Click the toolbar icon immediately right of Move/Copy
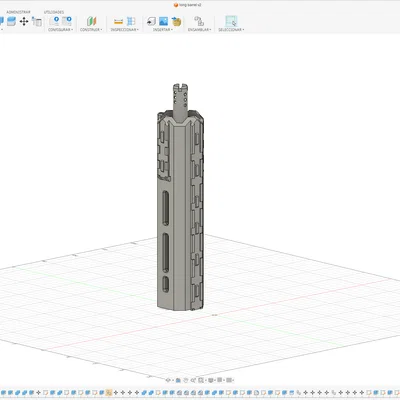Image resolution: width=400 pixels, height=400 pixels. [x=37, y=22]
